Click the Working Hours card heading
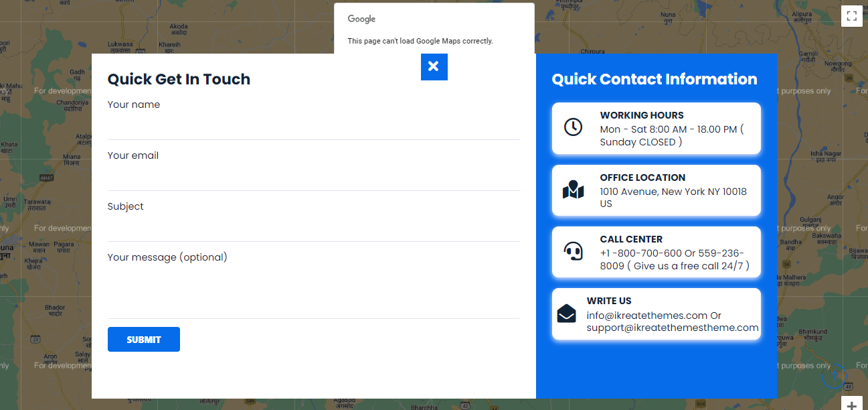The height and width of the screenshot is (410, 868). [641, 115]
